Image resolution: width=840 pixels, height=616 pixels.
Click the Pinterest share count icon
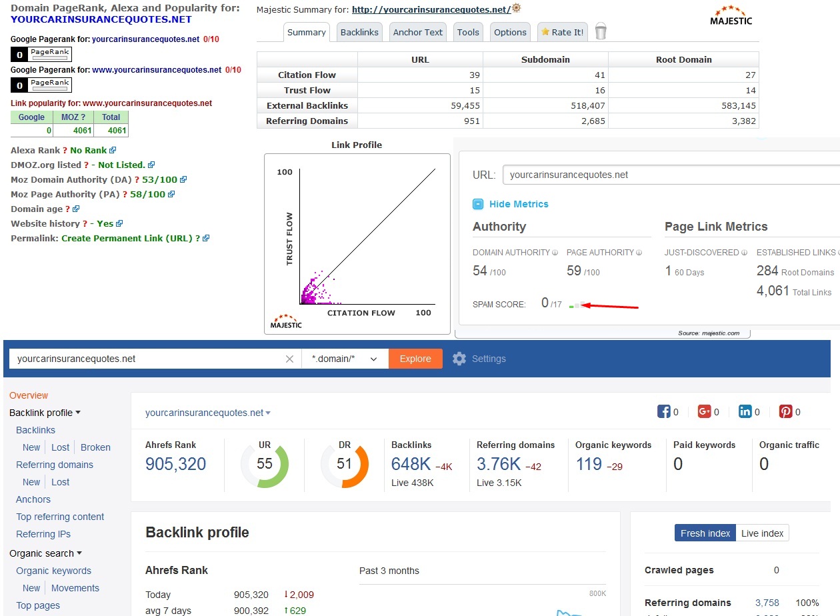pos(785,411)
